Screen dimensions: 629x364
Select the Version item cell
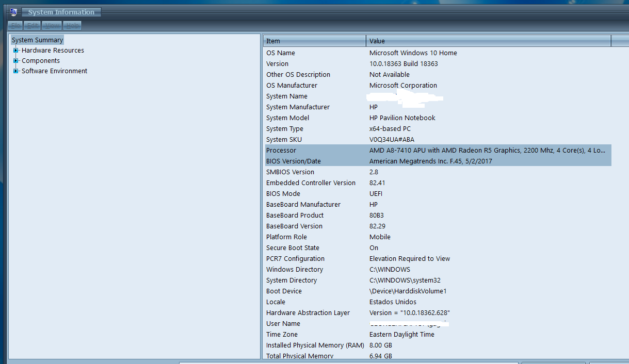pyautogui.click(x=277, y=64)
